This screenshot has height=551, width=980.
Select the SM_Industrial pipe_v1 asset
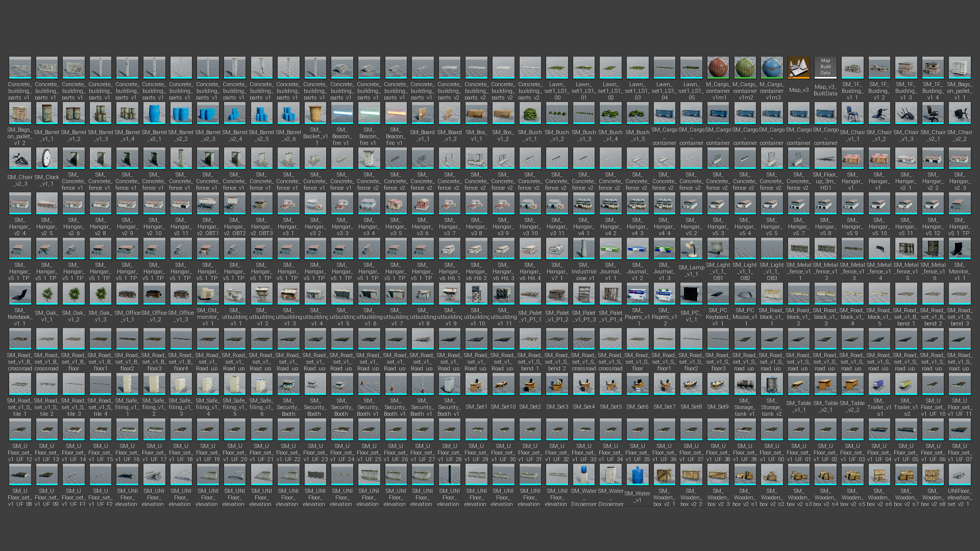[x=583, y=248]
